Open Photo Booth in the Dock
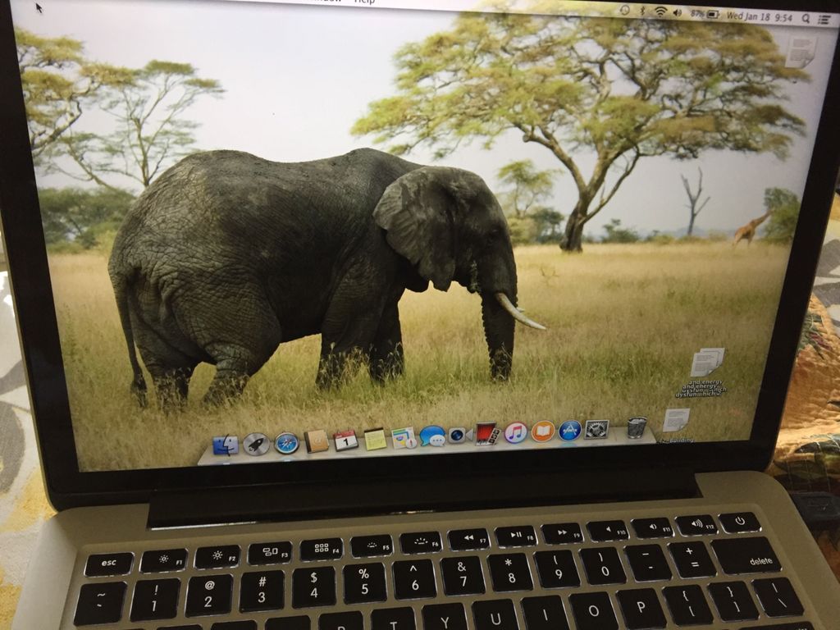Viewport: 840px width, 630px height. click(x=487, y=433)
